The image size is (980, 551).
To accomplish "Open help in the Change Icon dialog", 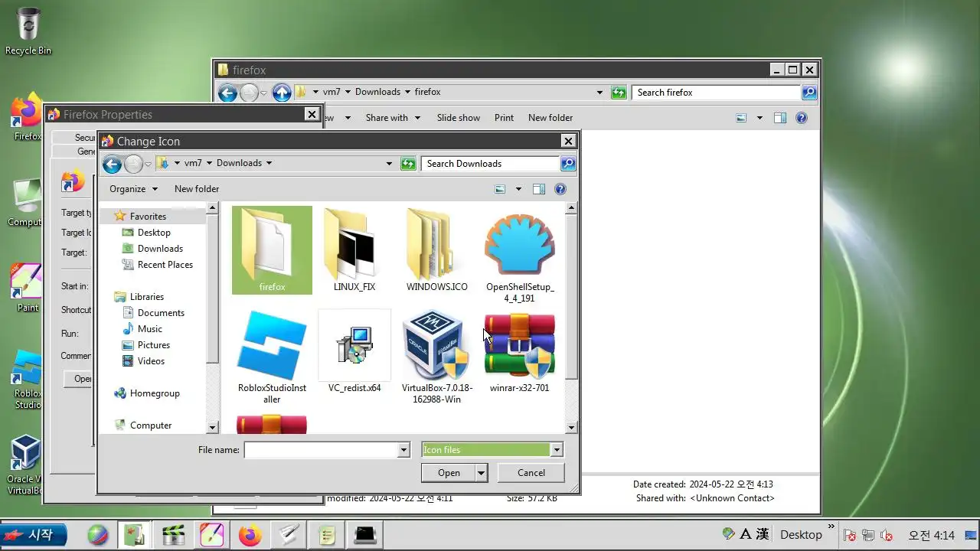I will coord(560,189).
